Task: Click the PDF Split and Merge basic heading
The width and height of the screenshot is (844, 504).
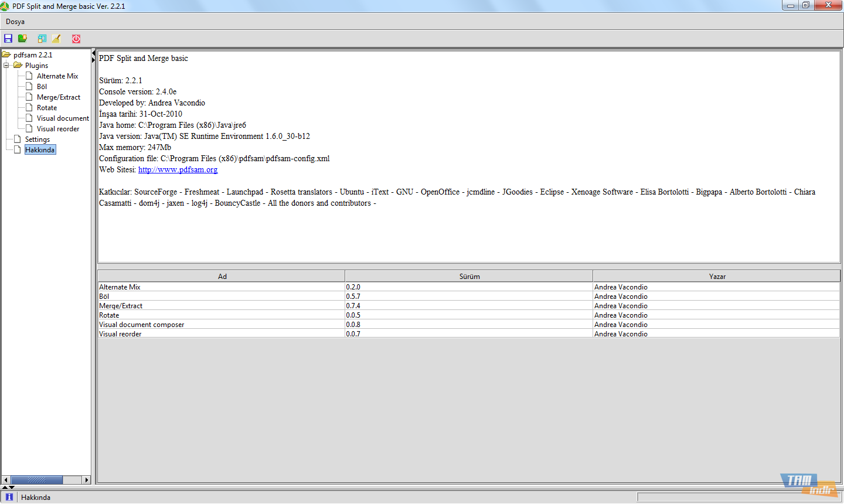Action: (144, 58)
